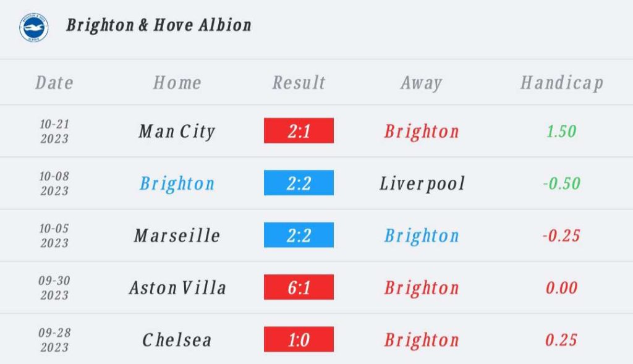Image resolution: width=633 pixels, height=364 pixels.
Task: Open the red 2:1 Man City result badge
Action: pos(299,130)
